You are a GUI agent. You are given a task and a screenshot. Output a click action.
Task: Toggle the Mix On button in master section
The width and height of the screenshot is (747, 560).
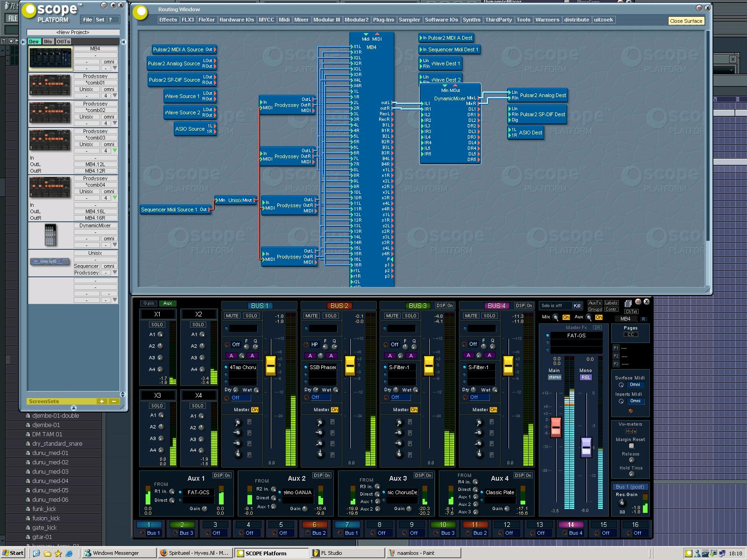(566, 317)
